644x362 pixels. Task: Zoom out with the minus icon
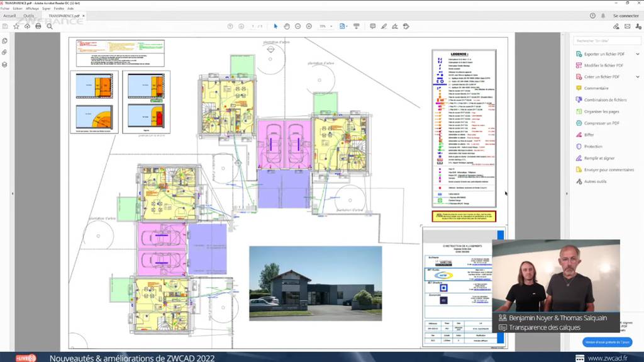pos(297,26)
